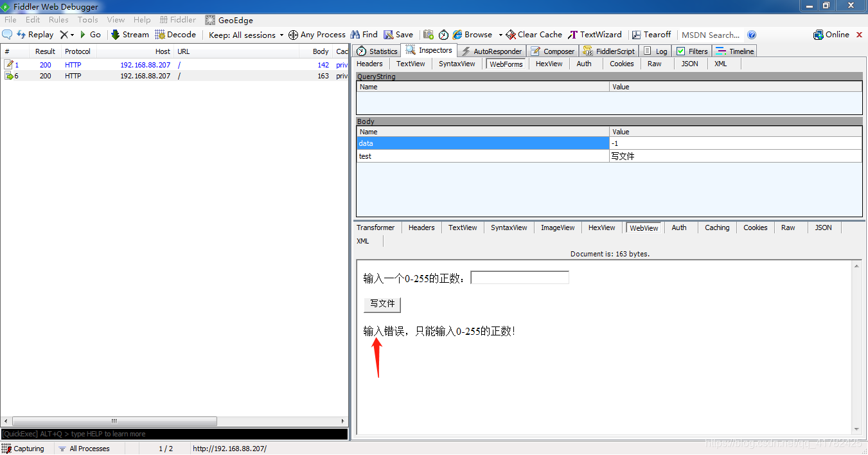Image resolution: width=868 pixels, height=455 pixels.
Task: Switch to the Inspectors tab
Action: click(x=429, y=51)
